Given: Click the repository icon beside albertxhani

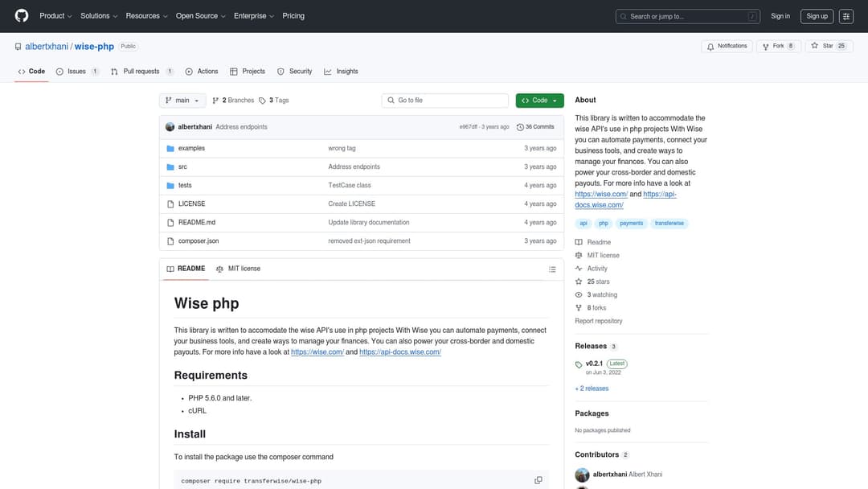Looking at the screenshot, I should coord(18,47).
